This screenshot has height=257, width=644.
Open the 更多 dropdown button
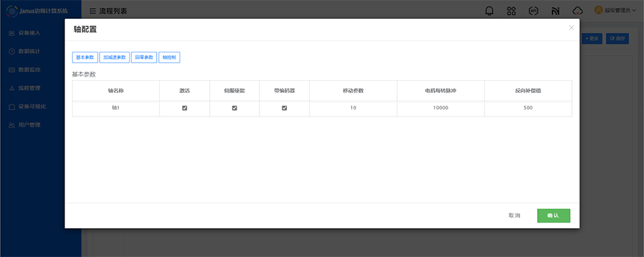point(592,38)
